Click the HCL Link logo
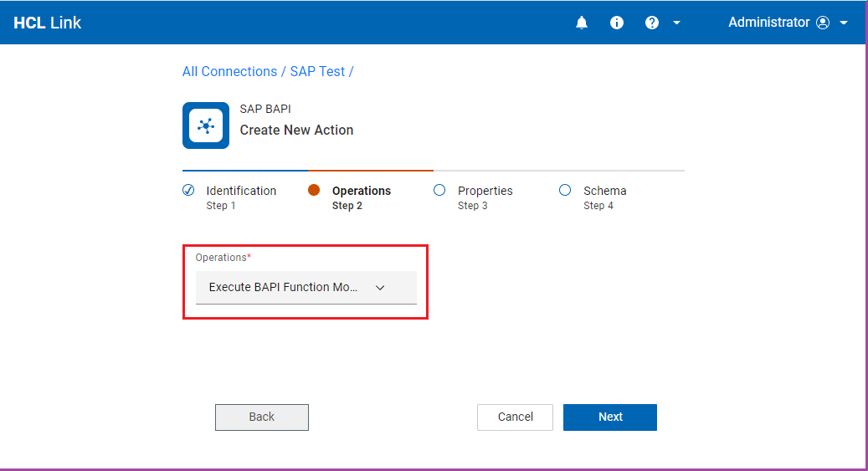Viewport: 868px width, 471px height. point(48,23)
